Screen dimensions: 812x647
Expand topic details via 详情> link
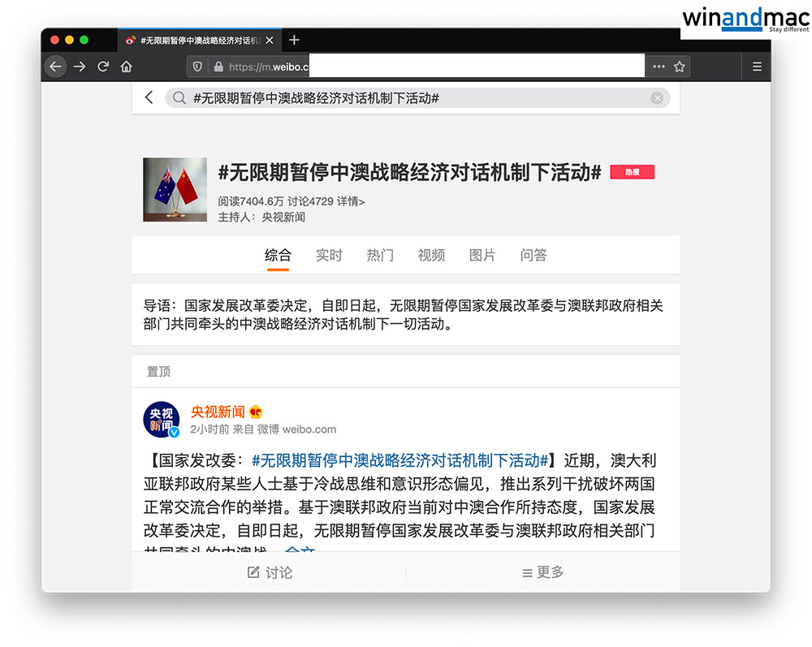(x=352, y=201)
